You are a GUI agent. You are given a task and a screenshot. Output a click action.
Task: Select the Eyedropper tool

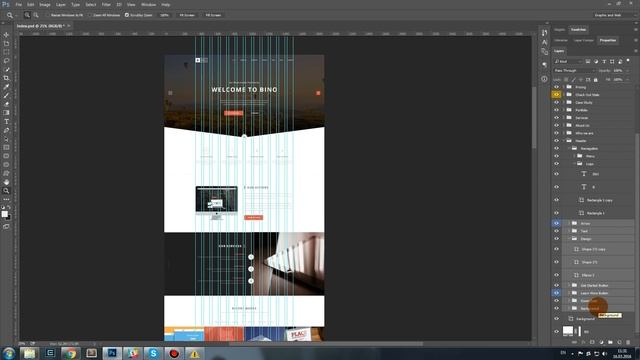(x=6, y=87)
